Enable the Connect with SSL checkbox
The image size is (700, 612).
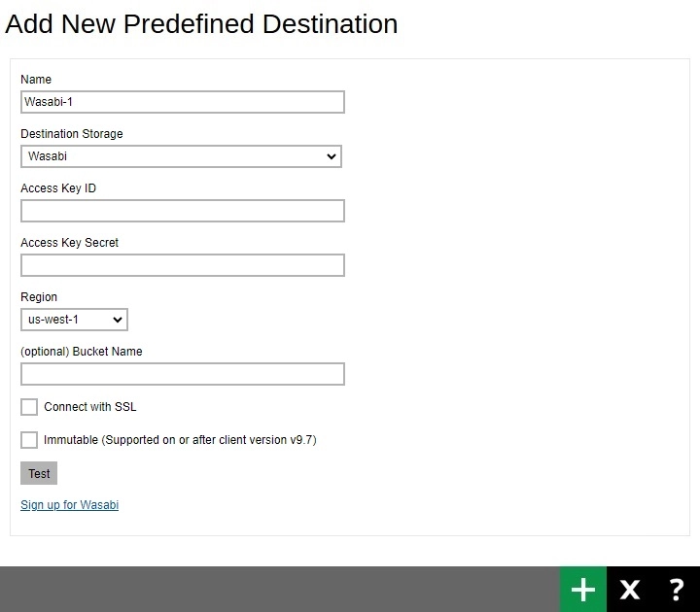(x=29, y=407)
